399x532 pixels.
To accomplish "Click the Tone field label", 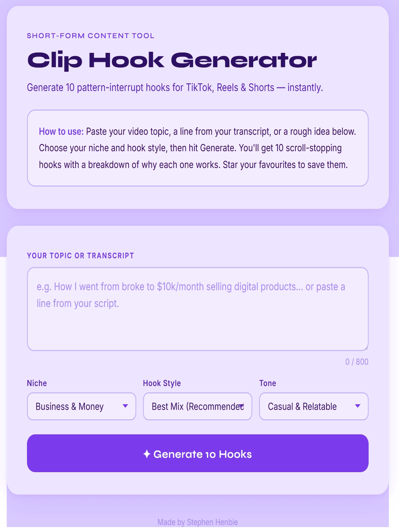I will point(268,383).
